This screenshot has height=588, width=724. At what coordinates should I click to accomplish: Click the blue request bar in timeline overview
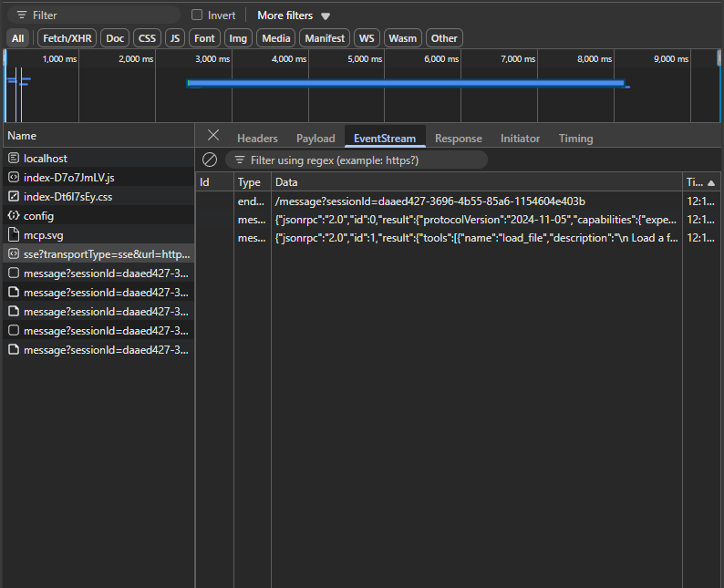(x=405, y=83)
